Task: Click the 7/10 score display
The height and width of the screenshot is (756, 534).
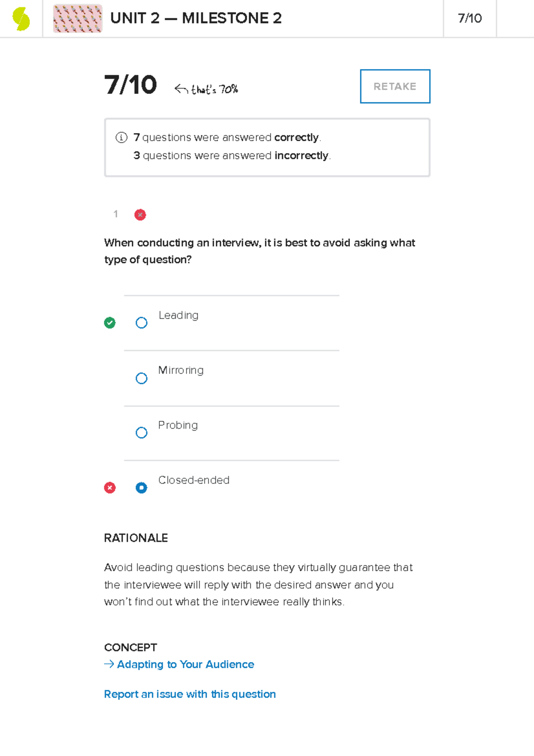Action: [130, 85]
